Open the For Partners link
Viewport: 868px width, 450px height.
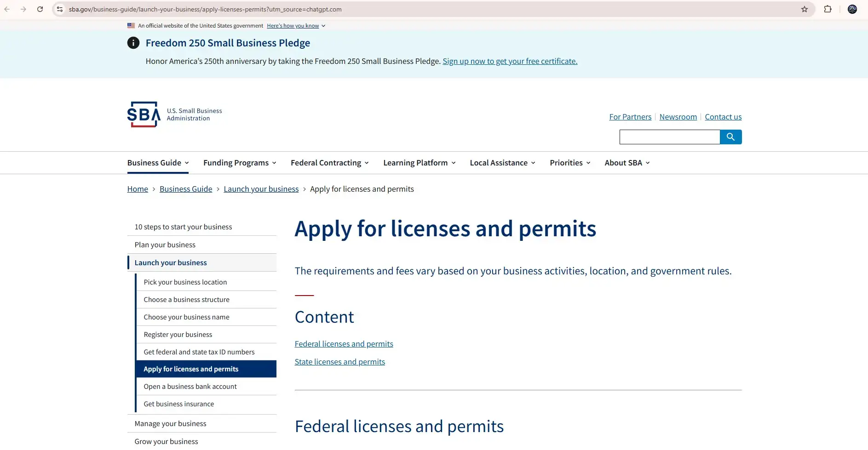[x=630, y=117]
